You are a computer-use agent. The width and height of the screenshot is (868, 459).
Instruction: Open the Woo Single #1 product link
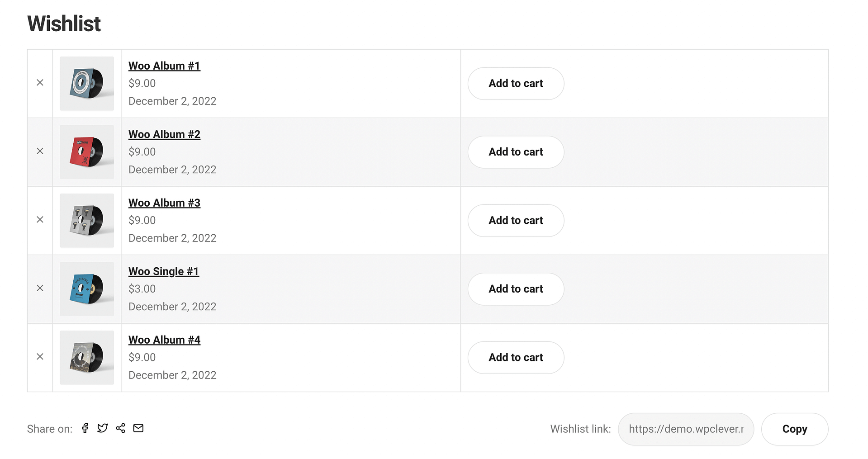pyautogui.click(x=164, y=271)
